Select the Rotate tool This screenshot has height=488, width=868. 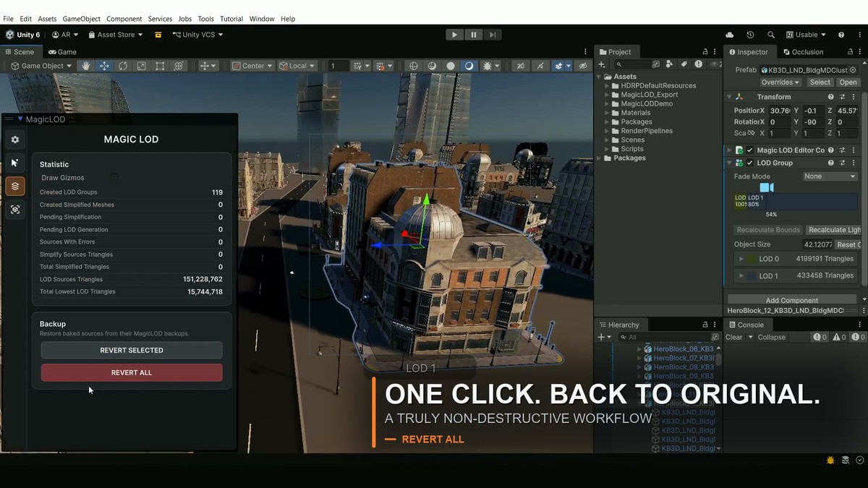(123, 66)
